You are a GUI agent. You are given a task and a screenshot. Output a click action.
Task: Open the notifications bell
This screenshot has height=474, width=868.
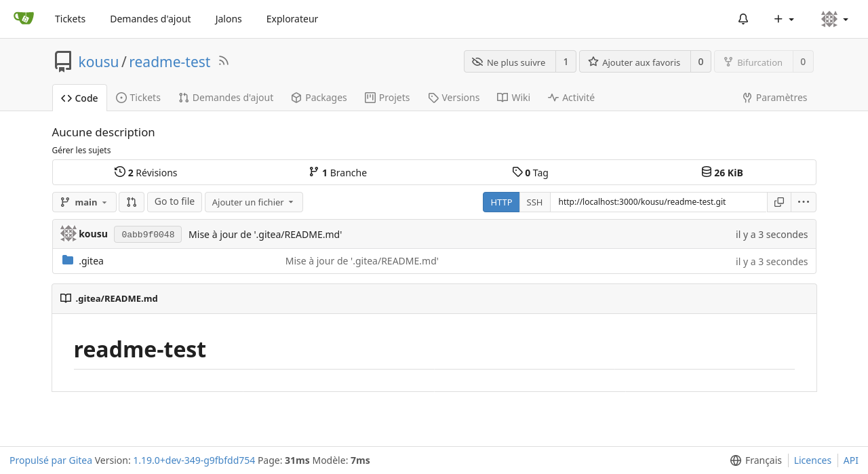click(x=743, y=19)
